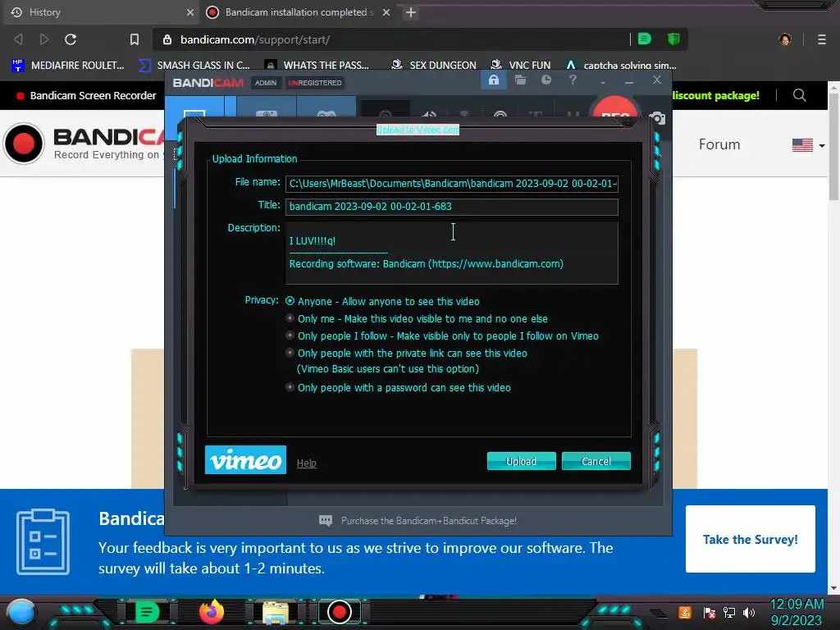
Task: Click the Description text area
Action: 452,253
